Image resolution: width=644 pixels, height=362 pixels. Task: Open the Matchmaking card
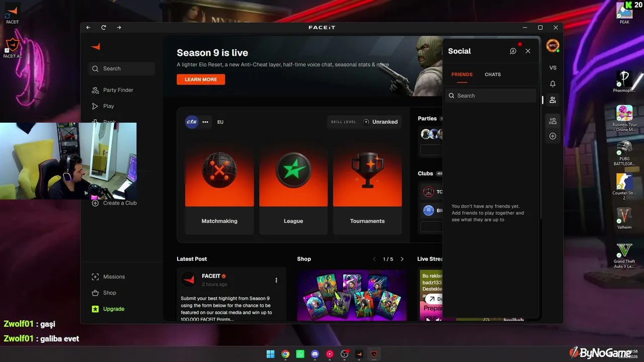tap(219, 191)
